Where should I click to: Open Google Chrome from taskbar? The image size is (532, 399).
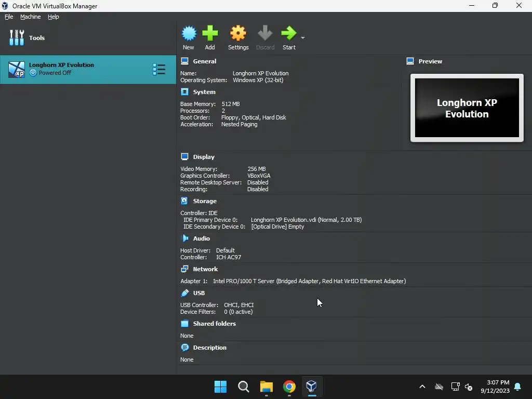[x=289, y=387]
